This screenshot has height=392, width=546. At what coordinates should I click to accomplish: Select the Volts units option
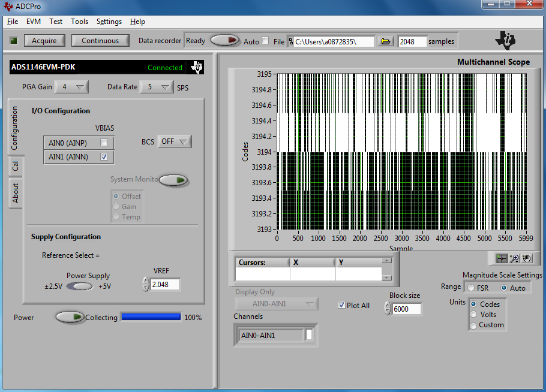473,315
